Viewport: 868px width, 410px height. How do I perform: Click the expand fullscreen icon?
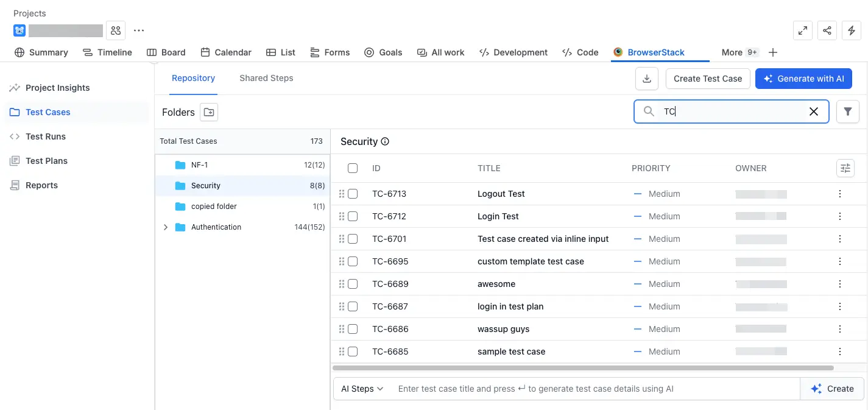tap(803, 30)
